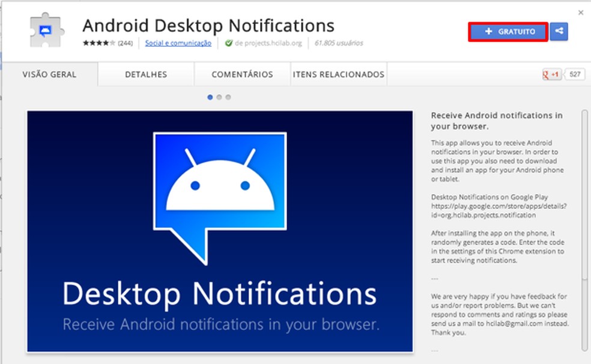Click the 'Receive Android notifications in your browser.' heading
591x364 pixels.
point(497,121)
